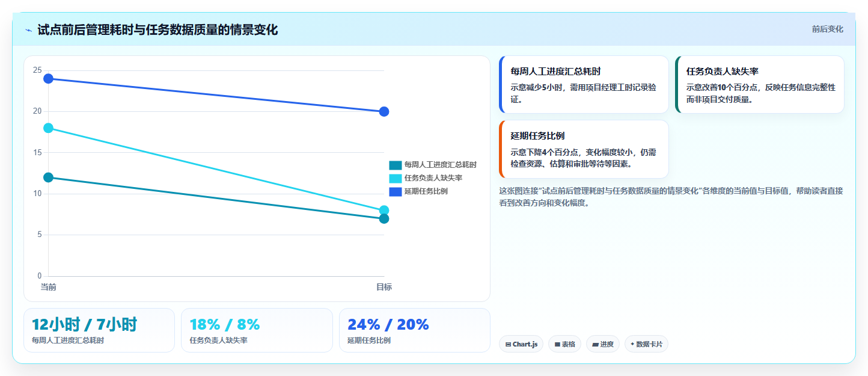Image resolution: width=868 pixels, height=376 pixels.
Task: Click 任务负责人缺失率 caption under 18% / 8%
Action: click(218, 341)
